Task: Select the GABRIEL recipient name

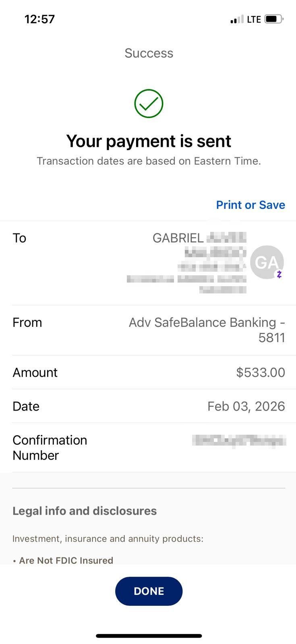Action: 178,238
